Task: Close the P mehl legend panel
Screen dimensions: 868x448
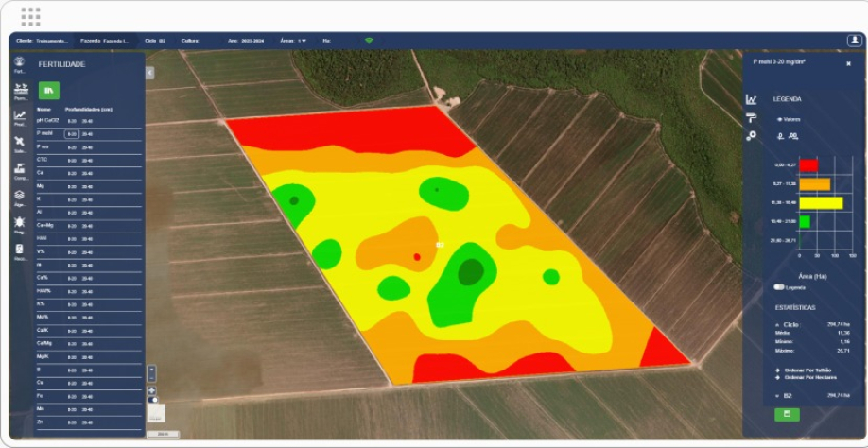Action: [x=849, y=63]
